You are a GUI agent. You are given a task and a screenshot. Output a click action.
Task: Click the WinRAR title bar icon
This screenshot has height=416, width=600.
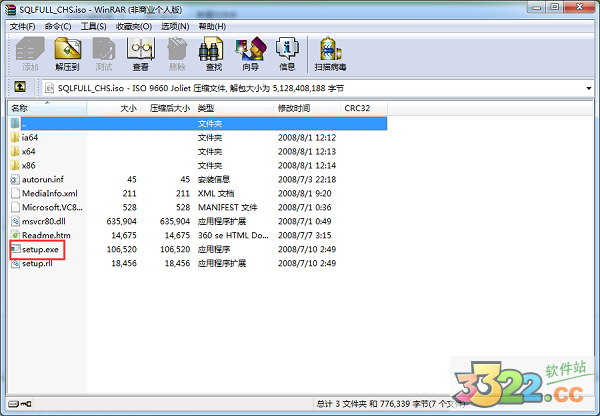11,9
